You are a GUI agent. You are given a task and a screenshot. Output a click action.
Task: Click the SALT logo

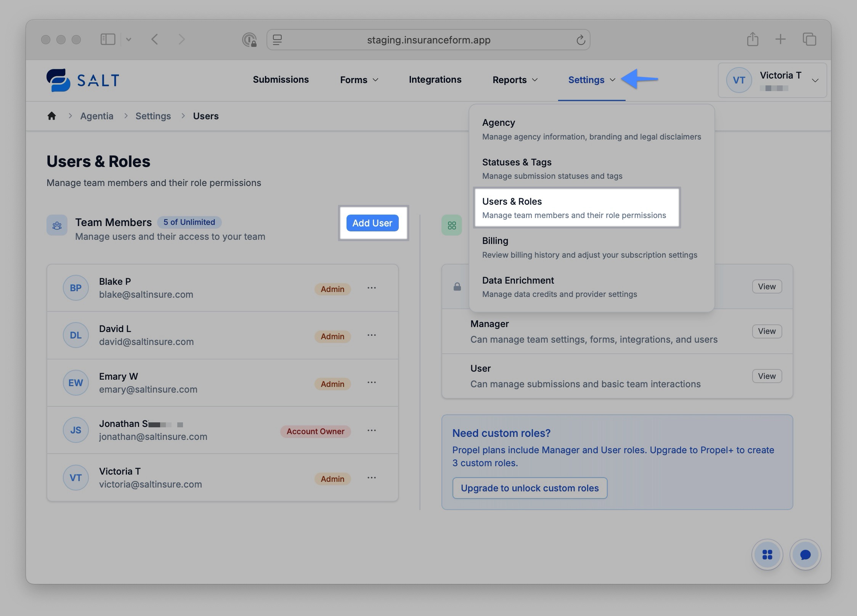[83, 80]
